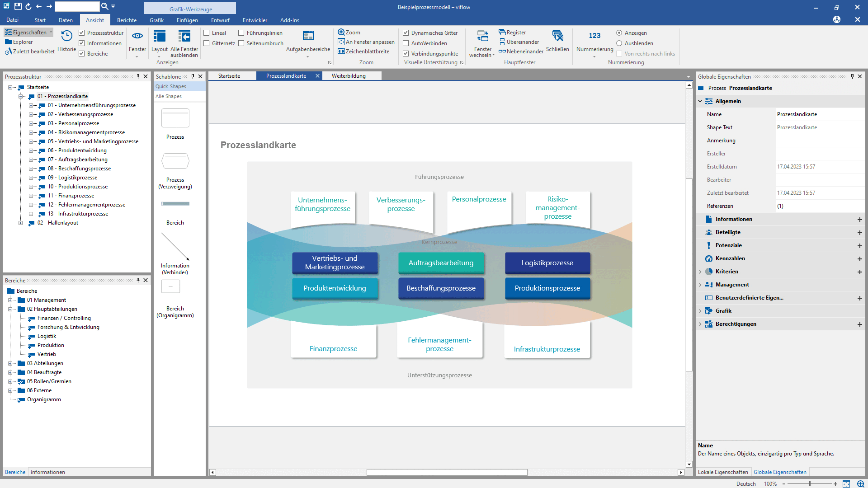This screenshot has height=488, width=868.
Task: Expand the 02 - Hallenlayout tree node
Action: click(x=20, y=223)
